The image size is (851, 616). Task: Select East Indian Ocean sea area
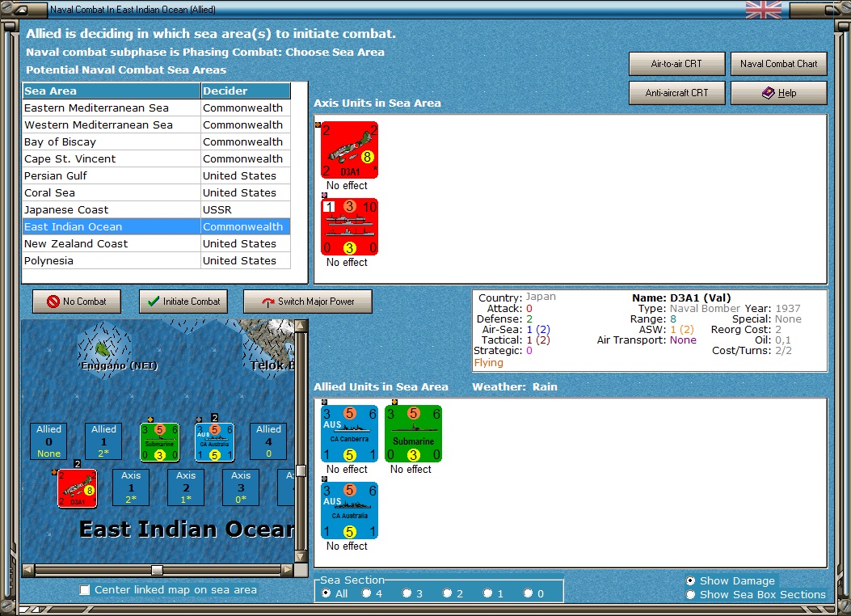pos(157,227)
